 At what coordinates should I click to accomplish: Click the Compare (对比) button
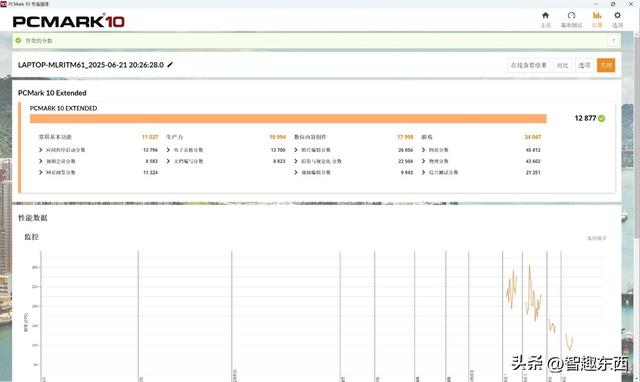[562, 65]
